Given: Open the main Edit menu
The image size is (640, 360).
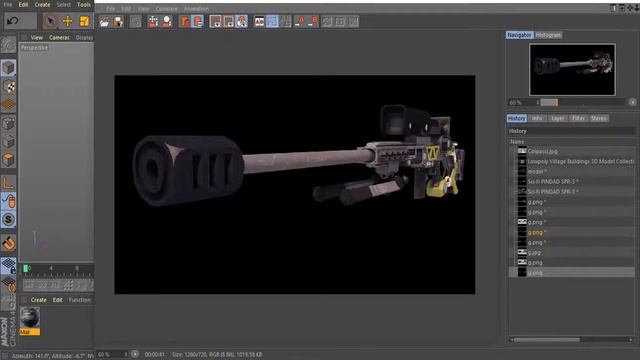Looking at the screenshot, I should coord(23,4).
